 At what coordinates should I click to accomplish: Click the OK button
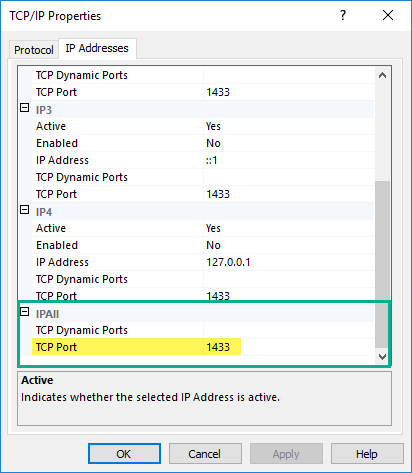[x=124, y=454]
